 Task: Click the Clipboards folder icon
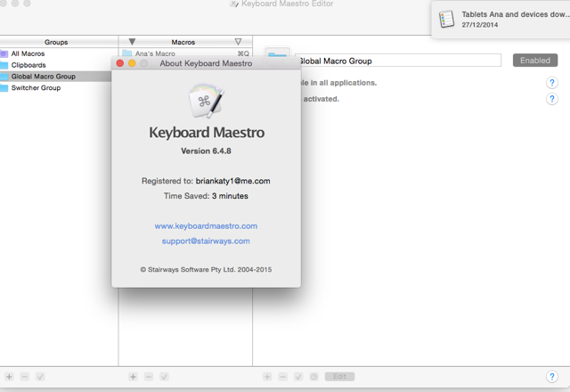tap(4, 65)
